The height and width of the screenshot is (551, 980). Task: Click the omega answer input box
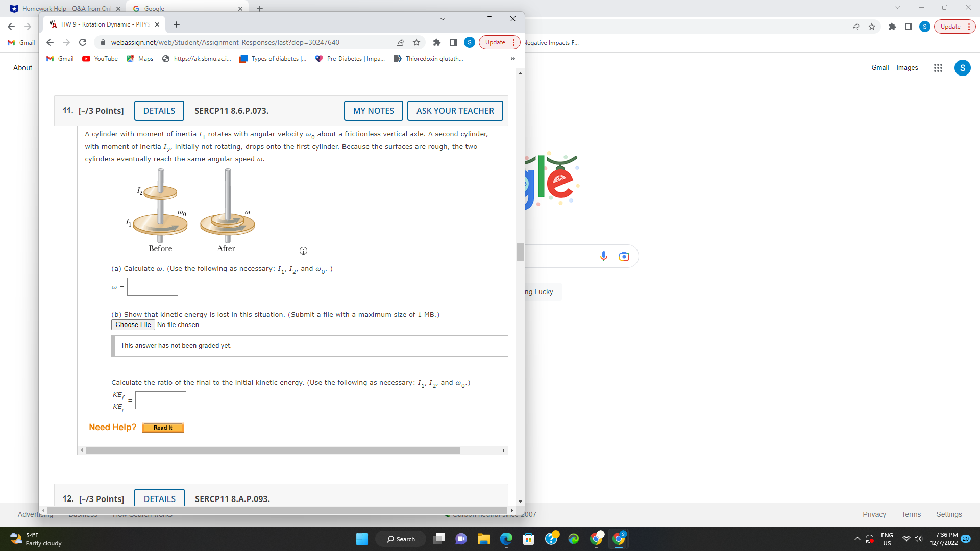(x=152, y=287)
